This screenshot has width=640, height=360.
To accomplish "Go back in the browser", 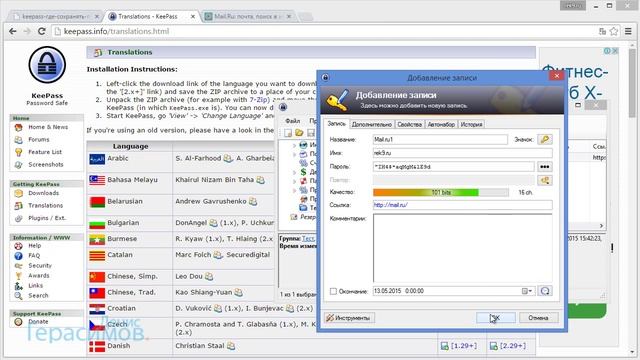I will coord(13,31).
